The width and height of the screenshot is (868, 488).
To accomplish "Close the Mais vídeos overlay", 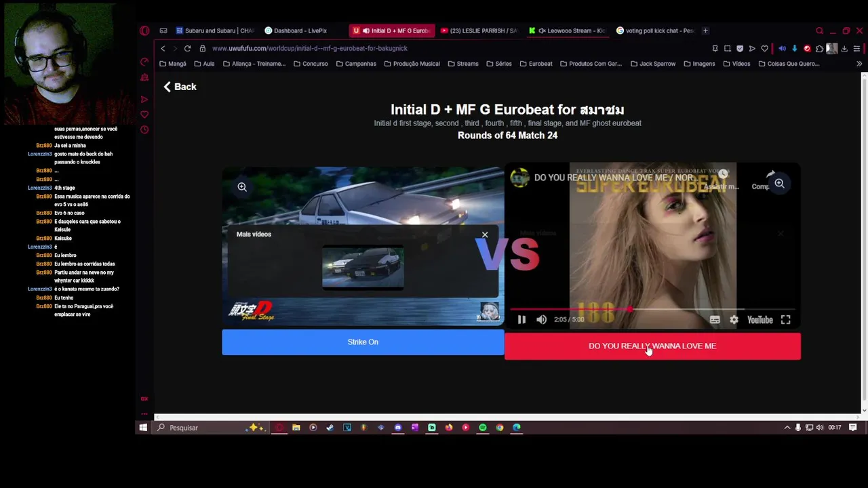I will coord(485,235).
